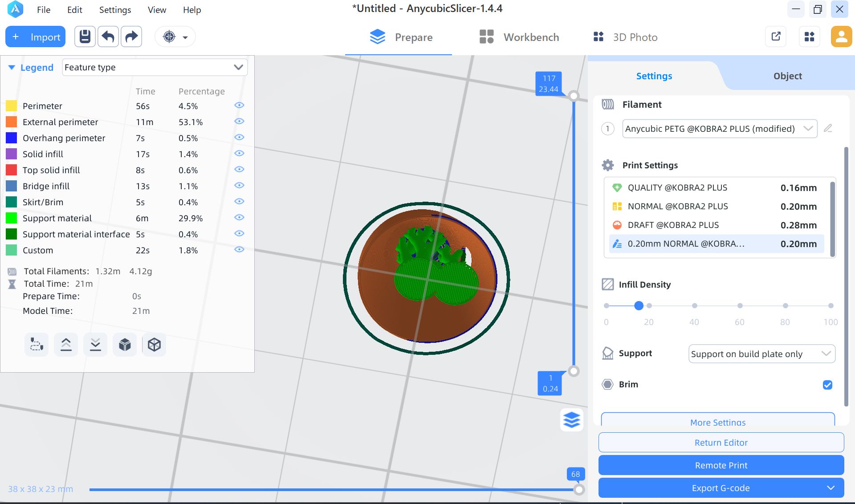Click the bottom layer slider handle at 1
This screenshot has width=855, height=504.
(x=574, y=371)
